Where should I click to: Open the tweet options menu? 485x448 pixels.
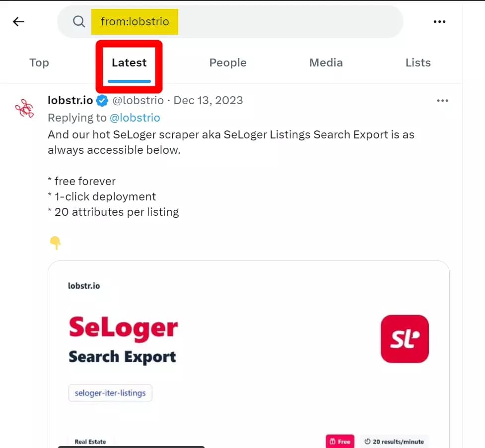coord(442,100)
